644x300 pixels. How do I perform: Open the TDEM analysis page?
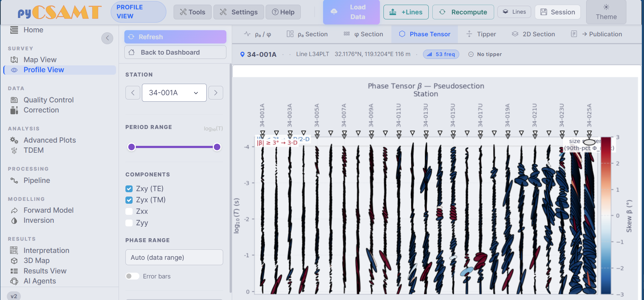pos(33,150)
